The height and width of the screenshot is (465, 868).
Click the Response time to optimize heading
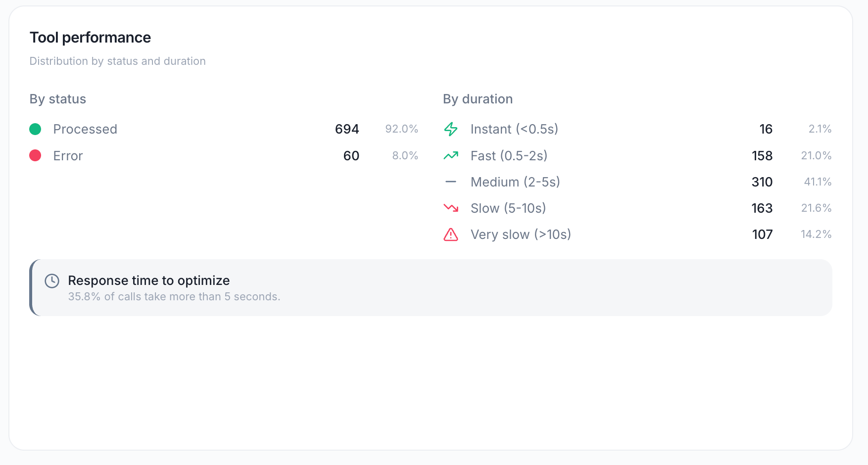click(x=149, y=280)
